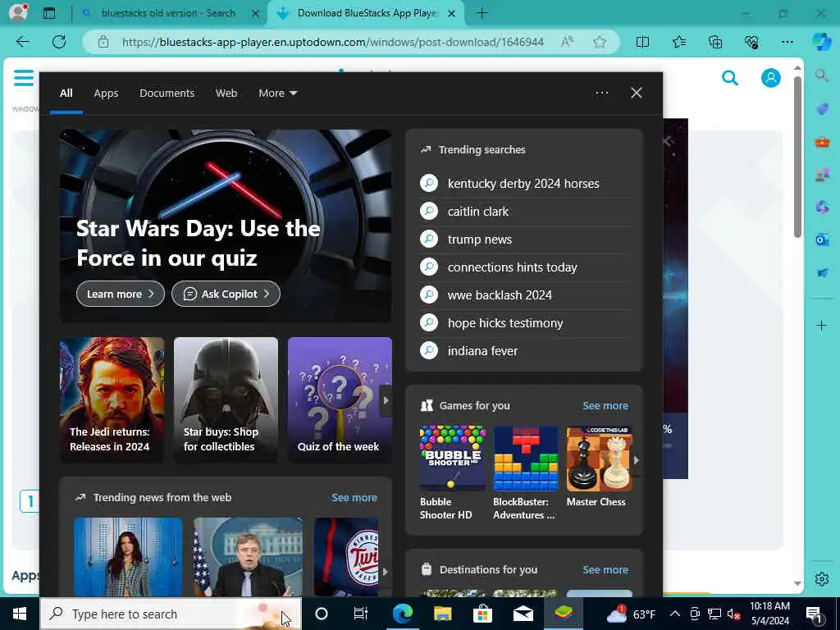Go back with browser back arrow

(x=22, y=42)
